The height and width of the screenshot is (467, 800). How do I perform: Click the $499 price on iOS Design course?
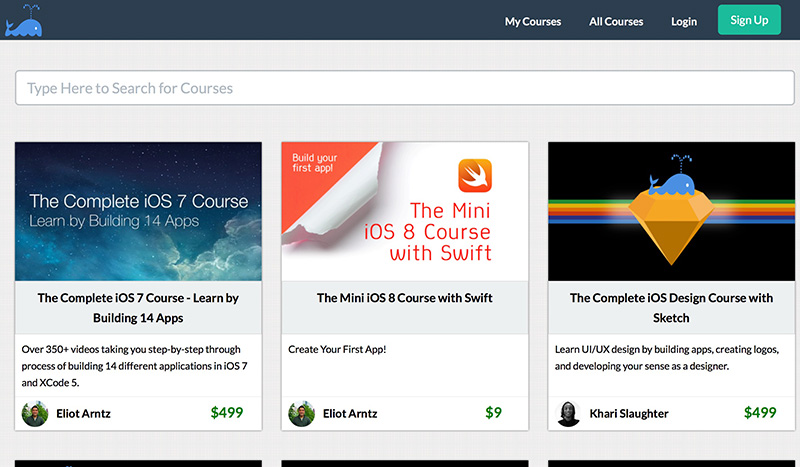click(x=760, y=412)
